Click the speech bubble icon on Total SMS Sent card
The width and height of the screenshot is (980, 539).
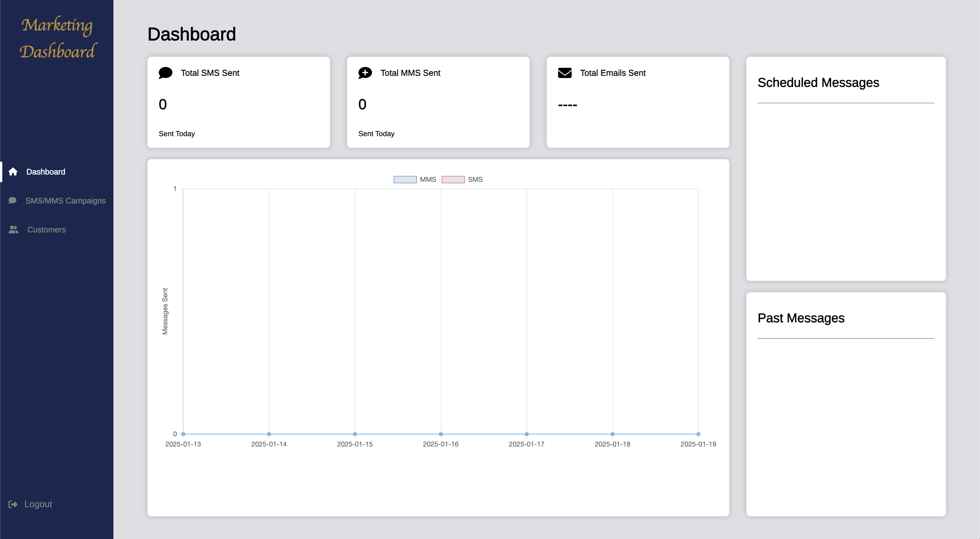point(166,73)
